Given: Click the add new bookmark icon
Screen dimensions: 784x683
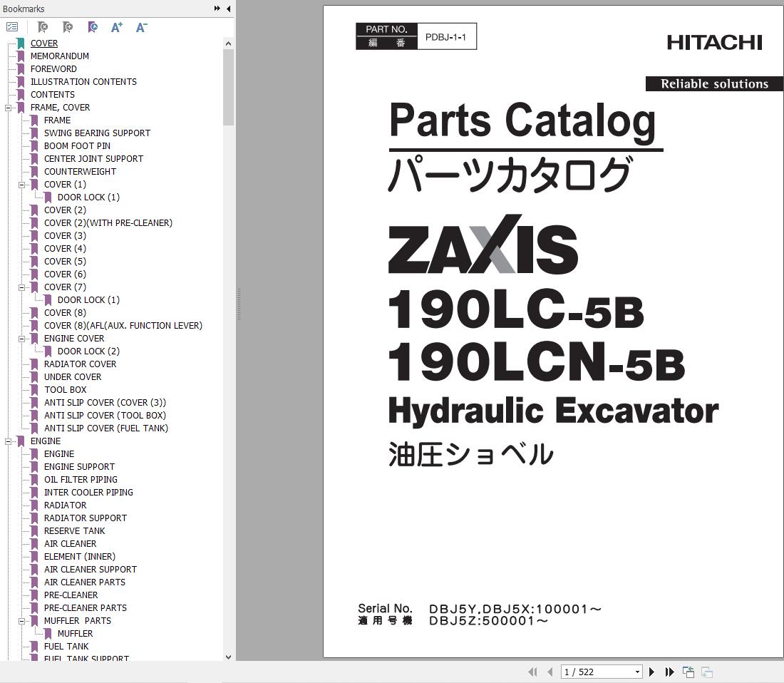Looking at the screenshot, I should (x=68, y=27).
